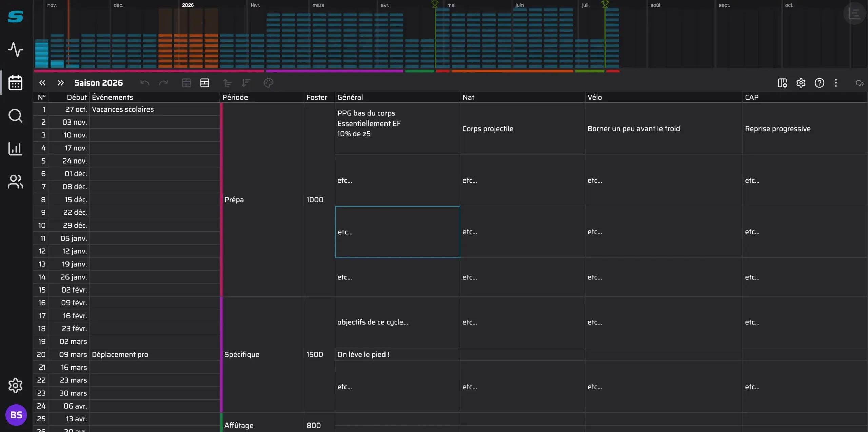Open the calendar planning sidebar icon
Image resolution: width=868 pixels, height=432 pixels.
coord(15,82)
